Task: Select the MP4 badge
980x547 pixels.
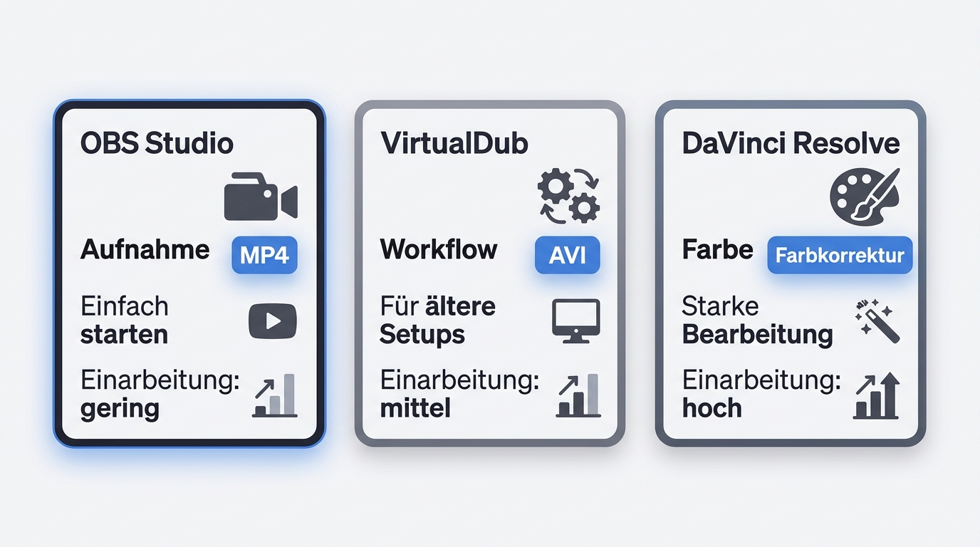Action: pos(264,255)
